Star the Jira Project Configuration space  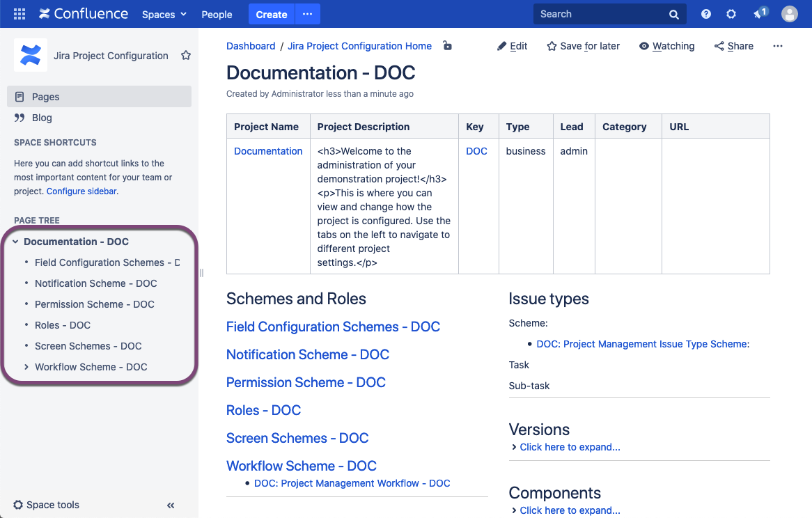click(x=186, y=56)
